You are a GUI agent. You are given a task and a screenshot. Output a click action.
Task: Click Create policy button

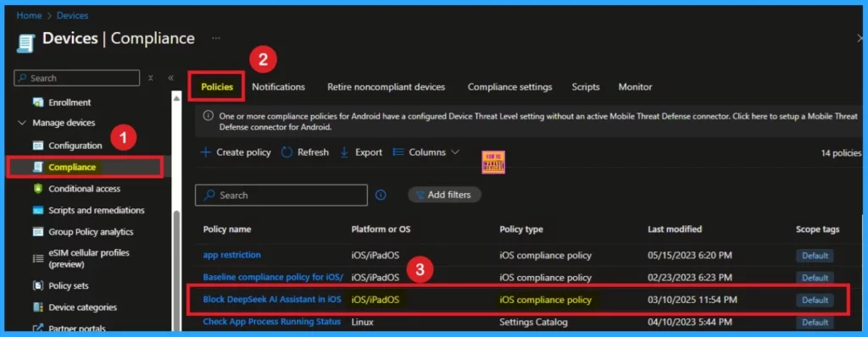236,152
